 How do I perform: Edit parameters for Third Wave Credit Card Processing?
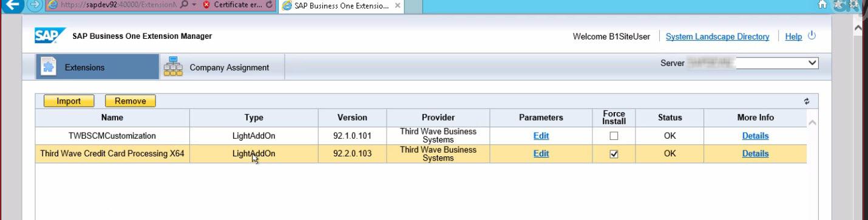click(x=541, y=154)
